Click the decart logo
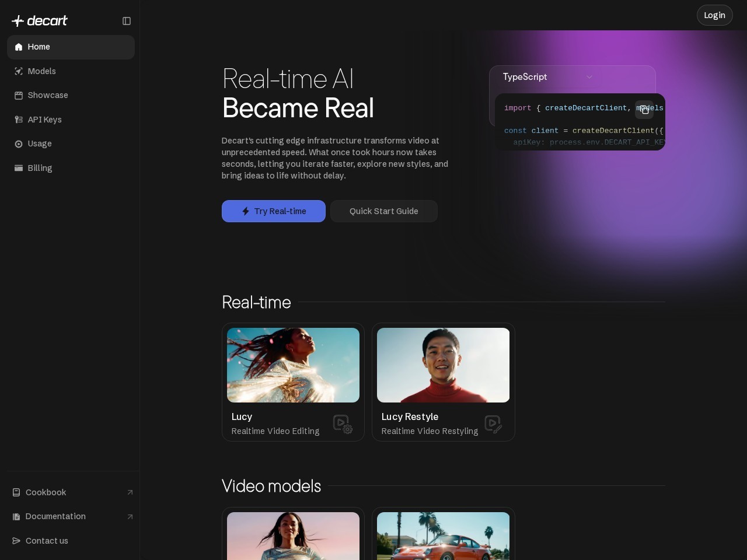This screenshot has height=560, width=747. click(40, 21)
